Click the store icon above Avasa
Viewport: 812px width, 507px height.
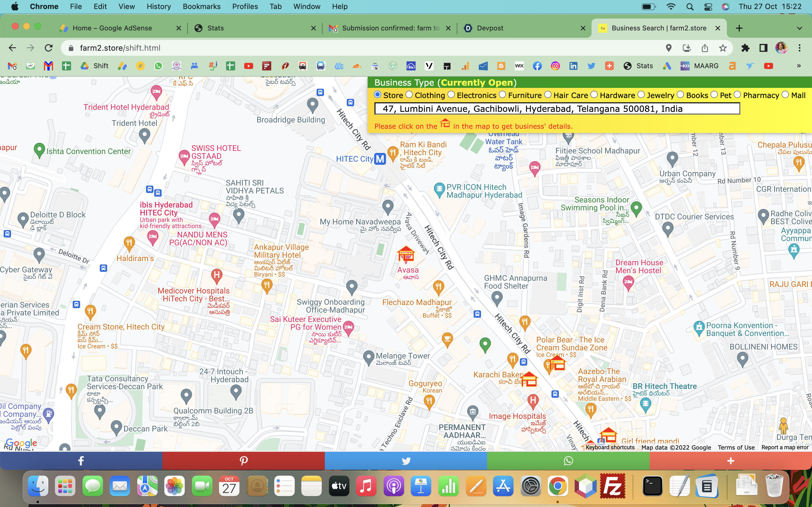pos(406,254)
